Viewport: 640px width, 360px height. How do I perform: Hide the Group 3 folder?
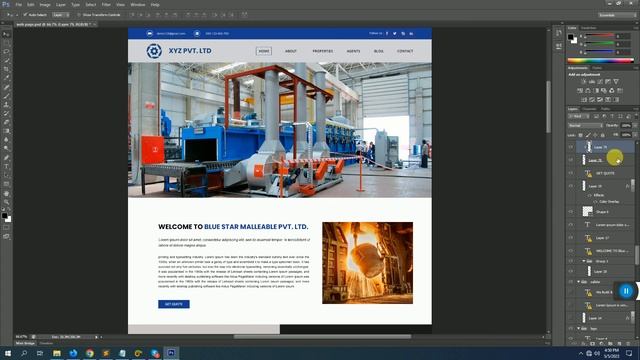[x=571, y=261]
